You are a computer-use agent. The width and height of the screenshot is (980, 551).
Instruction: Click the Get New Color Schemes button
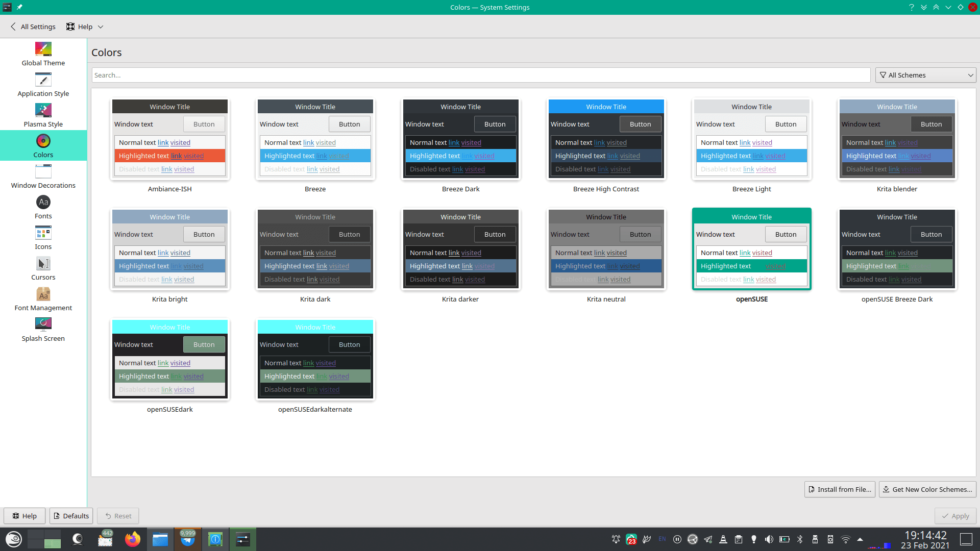coord(927,489)
